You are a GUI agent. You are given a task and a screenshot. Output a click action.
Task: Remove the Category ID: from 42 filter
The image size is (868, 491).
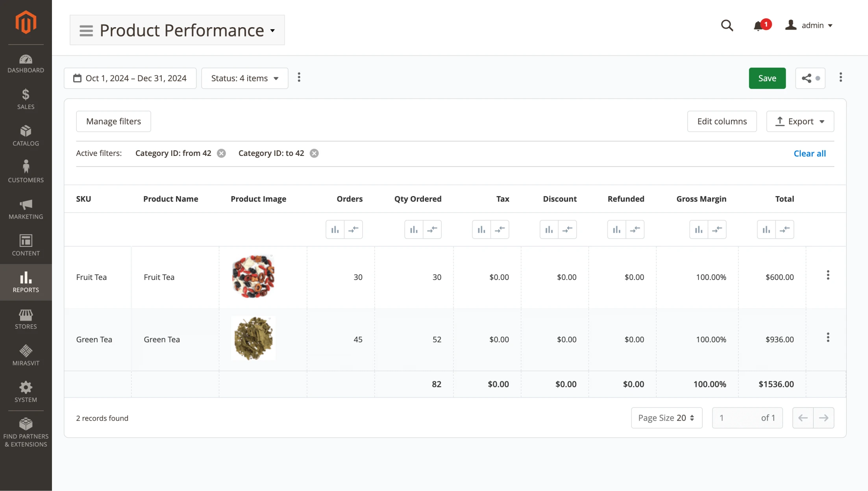coord(221,153)
